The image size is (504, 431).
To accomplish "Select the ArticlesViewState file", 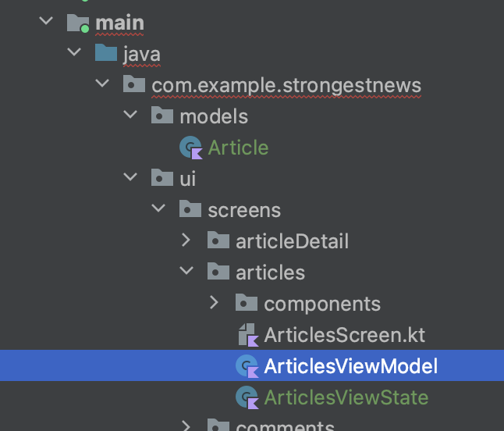I will click(346, 397).
